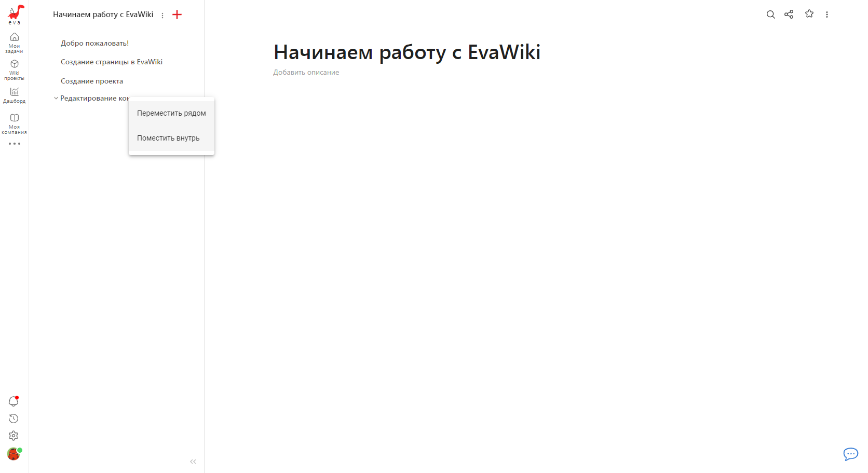
Task: Click the red plus to add page
Action: [177, 15]
